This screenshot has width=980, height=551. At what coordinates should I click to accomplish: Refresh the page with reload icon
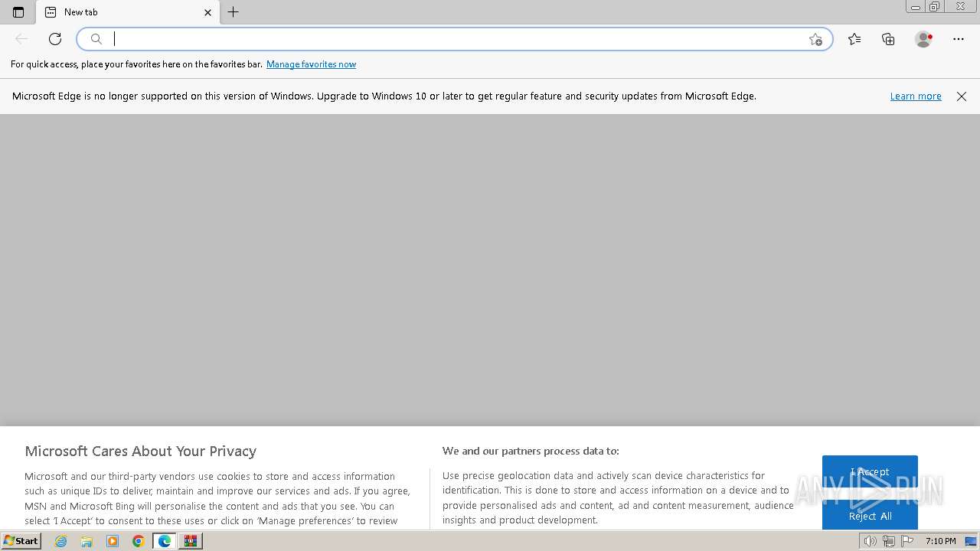pyautogui.click(x=55, y=39)
